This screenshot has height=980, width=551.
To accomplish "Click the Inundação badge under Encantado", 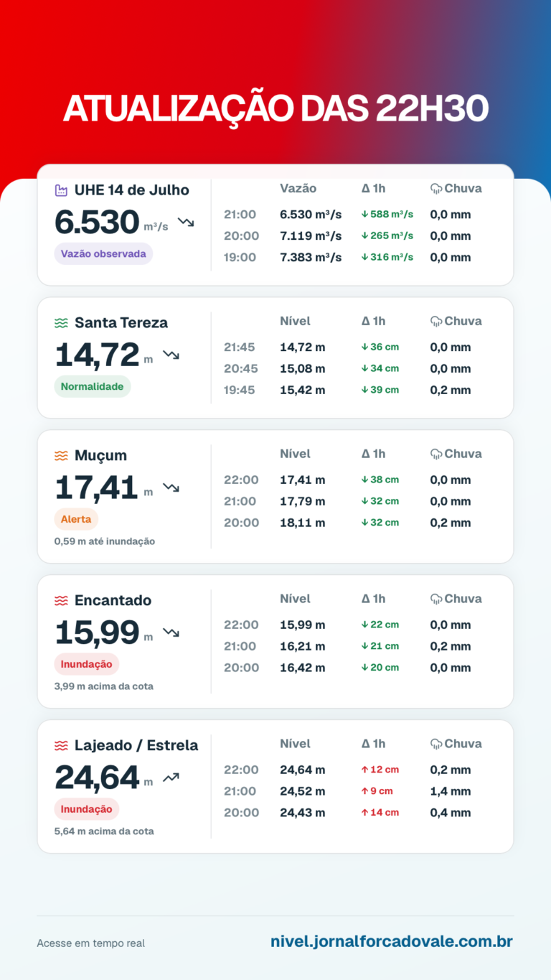I will (87, 664).
